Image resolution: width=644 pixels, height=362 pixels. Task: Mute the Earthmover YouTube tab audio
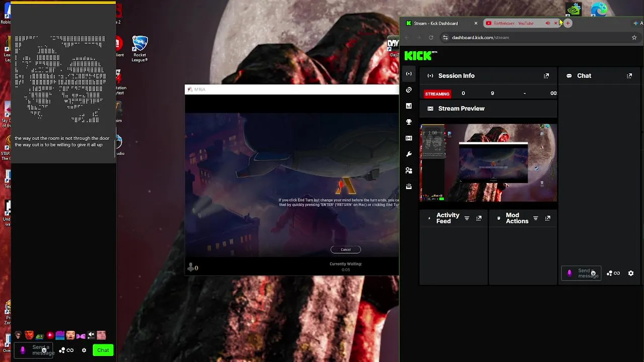548,23
